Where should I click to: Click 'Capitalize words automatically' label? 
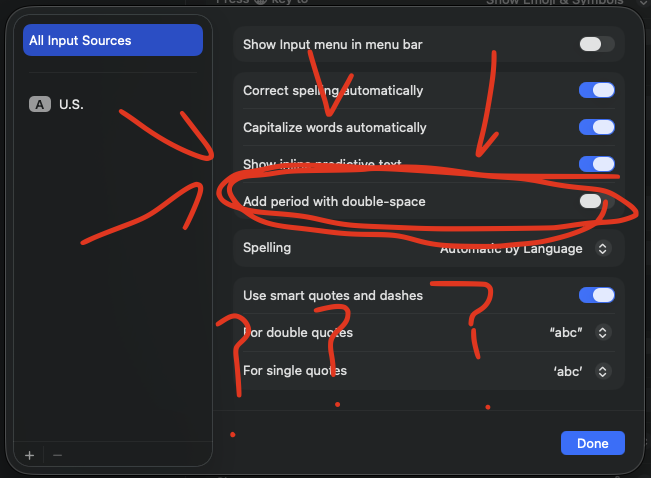(x=335, y=127)
